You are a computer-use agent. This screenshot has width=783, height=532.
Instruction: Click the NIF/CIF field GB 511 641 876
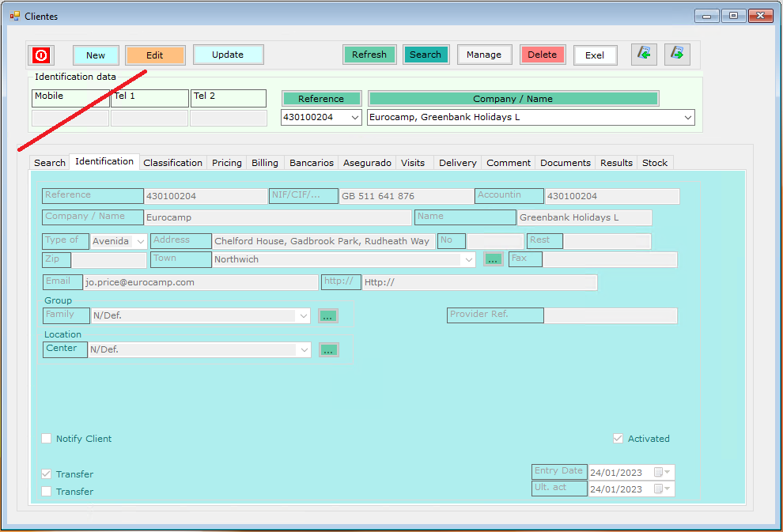tap(406, 196)
